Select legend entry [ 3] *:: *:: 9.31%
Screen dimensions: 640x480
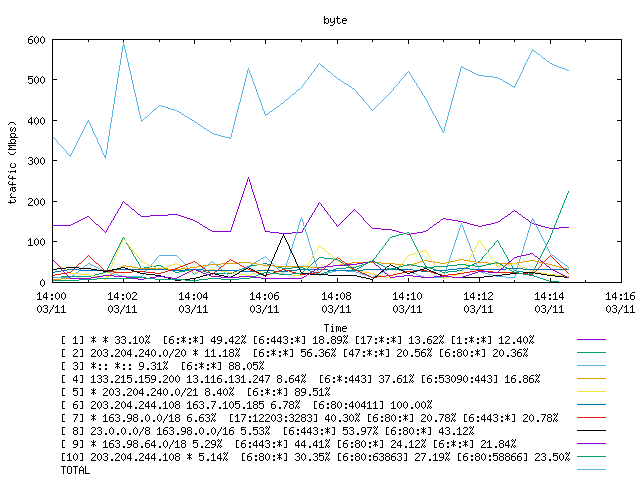(x=162, y=366)
